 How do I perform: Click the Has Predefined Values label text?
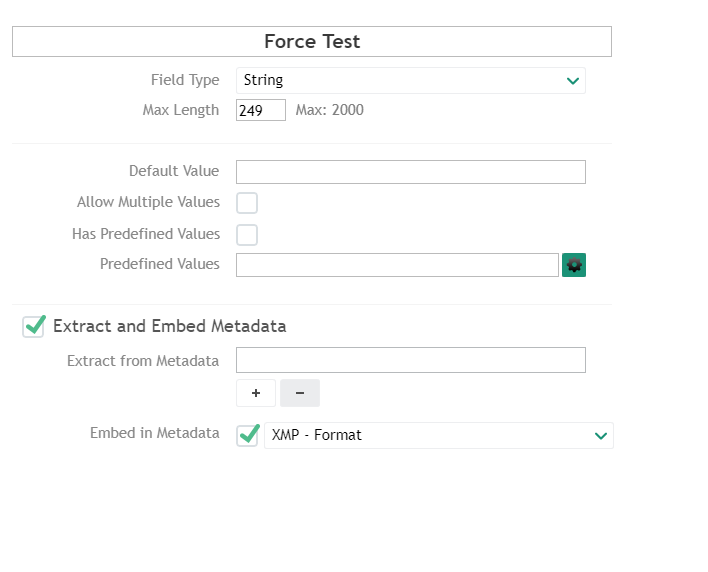coord(146,234)
